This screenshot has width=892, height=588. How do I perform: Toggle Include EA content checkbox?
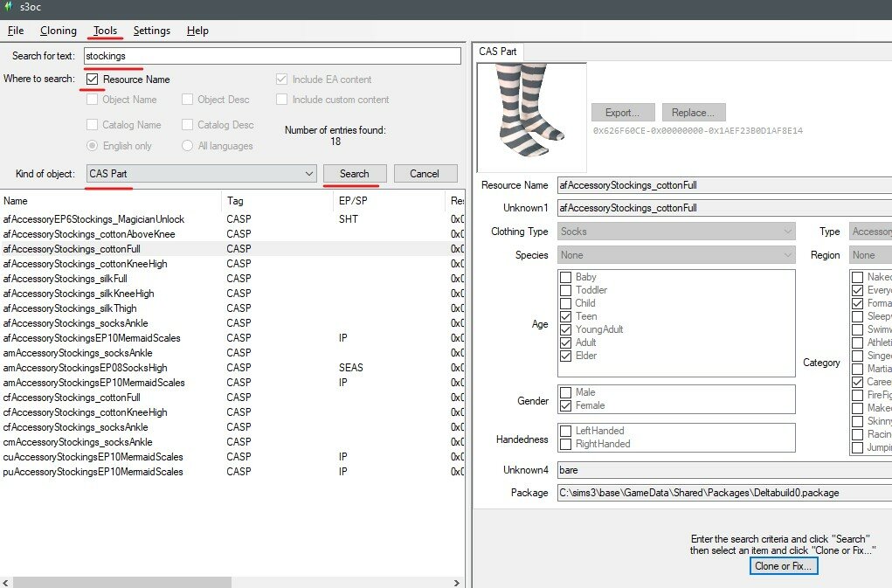coord(281,79)
